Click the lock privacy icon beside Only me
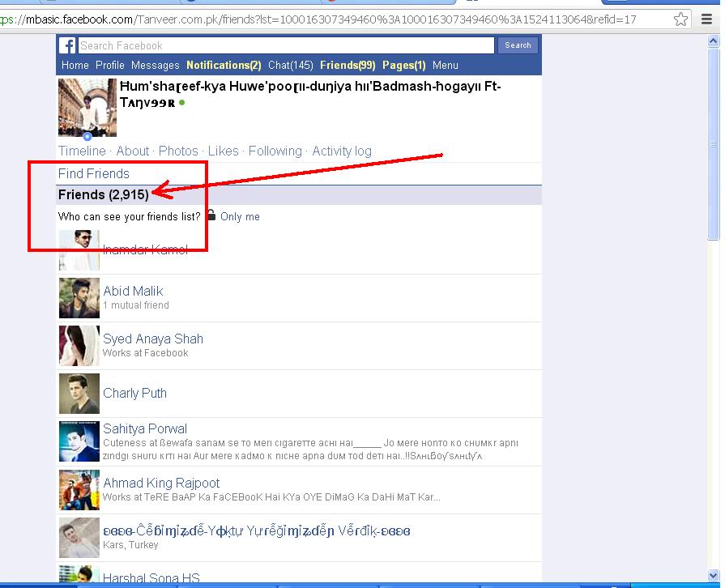 coord(211,215)
